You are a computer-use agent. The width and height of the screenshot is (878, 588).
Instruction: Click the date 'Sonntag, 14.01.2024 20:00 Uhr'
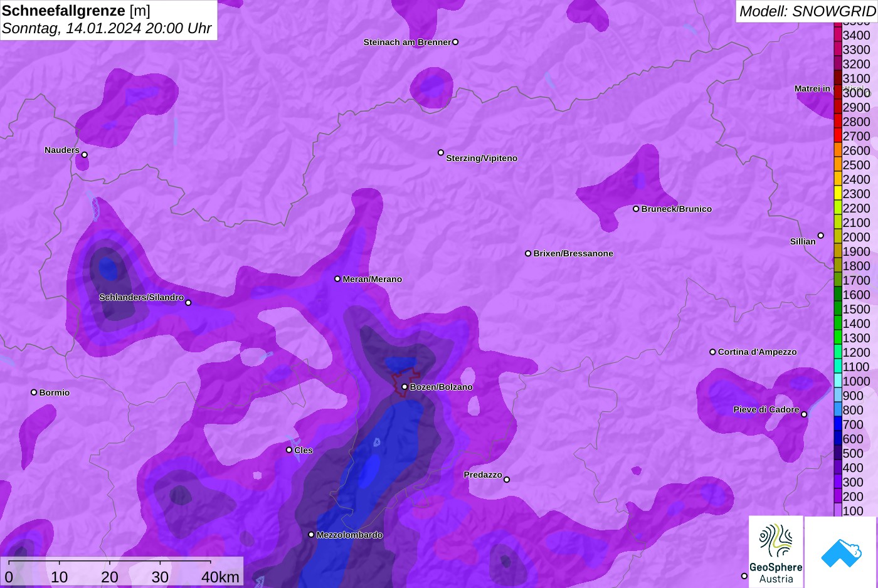point(107,28)
